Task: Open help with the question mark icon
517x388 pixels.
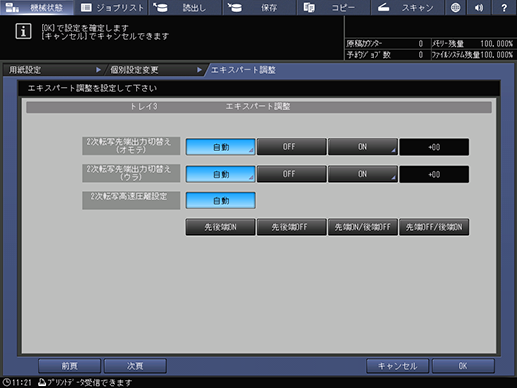Action: [x=504, y=7]
